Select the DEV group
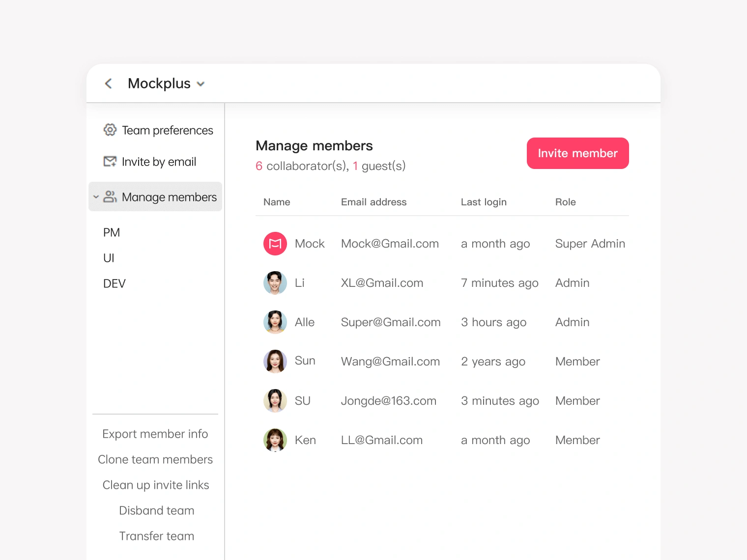The width and height of the screenshot is (747, 560). pos(115,283)
